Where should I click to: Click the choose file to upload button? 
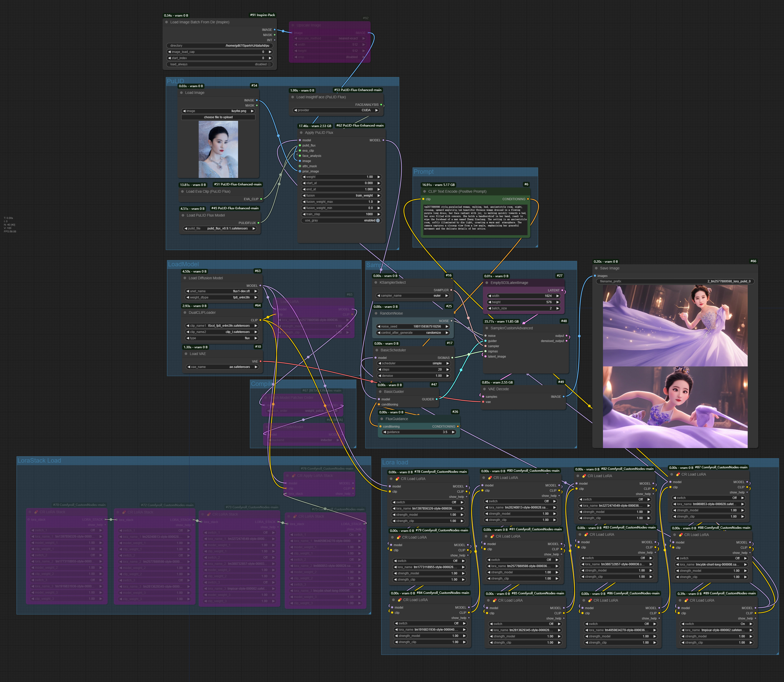[219, 117]
